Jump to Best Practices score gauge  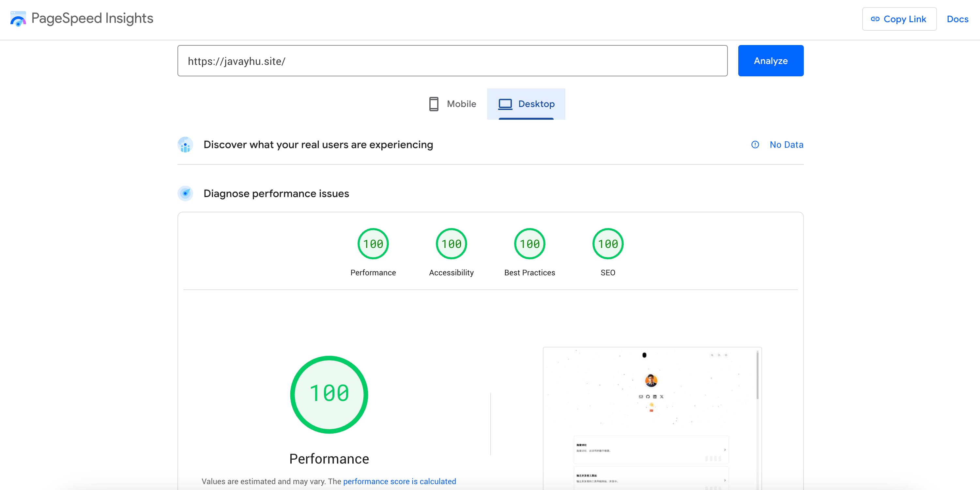(x=529, y=244)
